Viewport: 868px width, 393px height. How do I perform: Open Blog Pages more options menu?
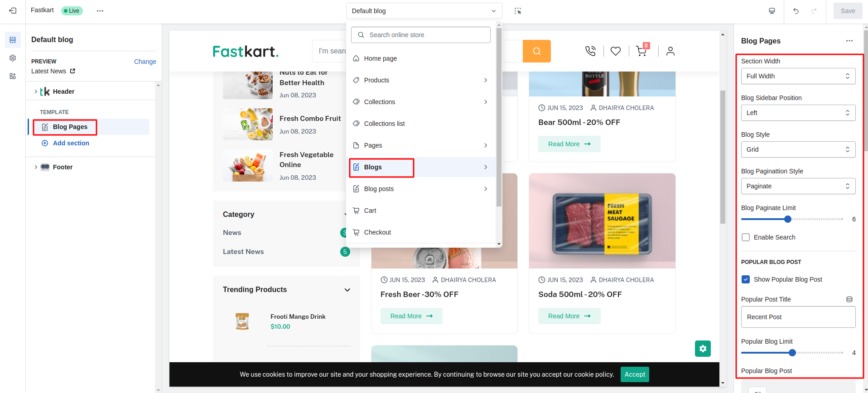849,41
